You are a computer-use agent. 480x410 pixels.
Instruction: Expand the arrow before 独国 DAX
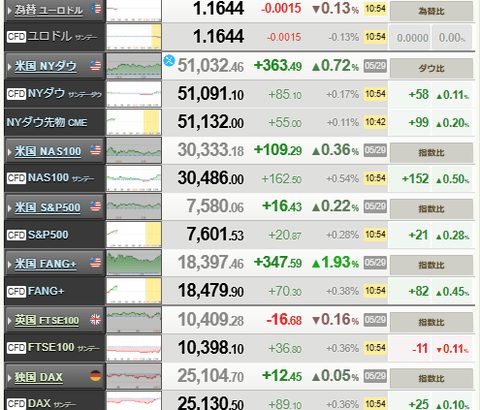point(9,377)
